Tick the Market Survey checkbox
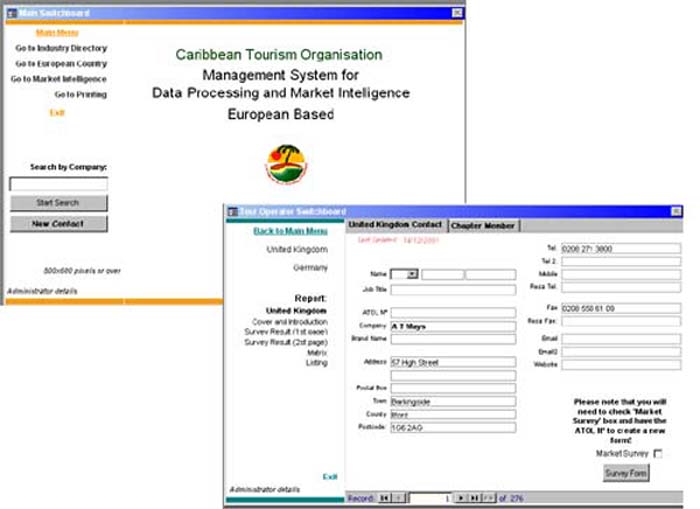700x509 pixels. 658,454
